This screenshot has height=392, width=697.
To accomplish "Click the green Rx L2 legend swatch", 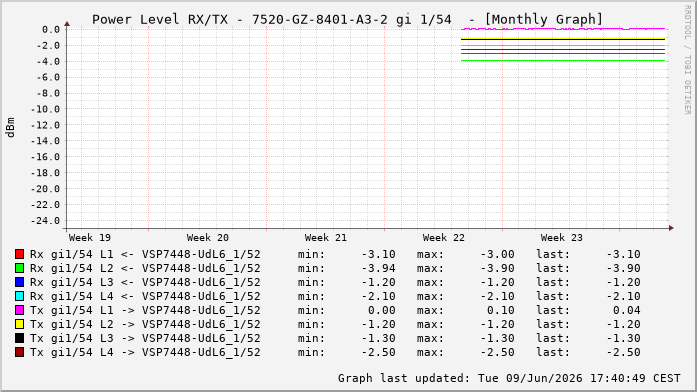I will tap(19, 268).
